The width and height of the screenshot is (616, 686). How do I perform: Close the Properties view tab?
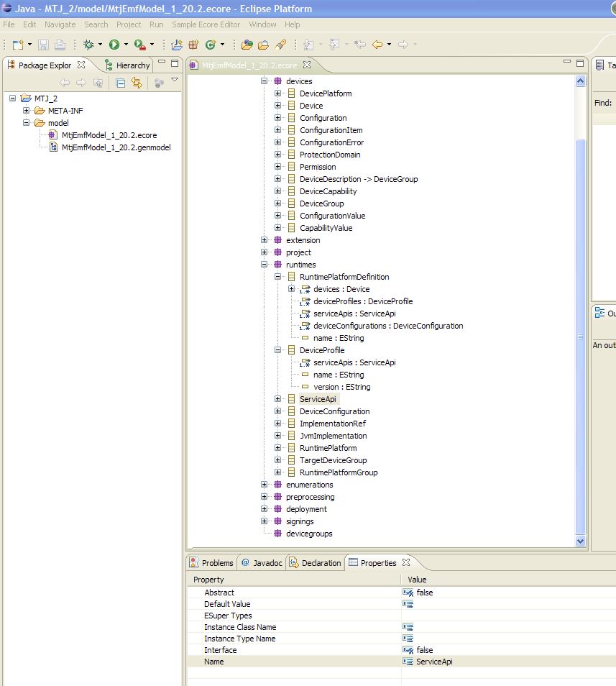coord(406,562)
